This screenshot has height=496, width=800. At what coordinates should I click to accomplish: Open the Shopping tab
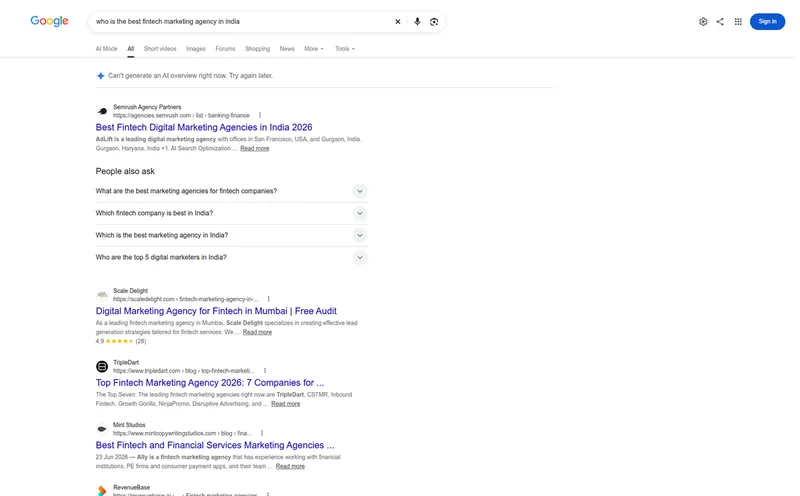click(257, 49)
